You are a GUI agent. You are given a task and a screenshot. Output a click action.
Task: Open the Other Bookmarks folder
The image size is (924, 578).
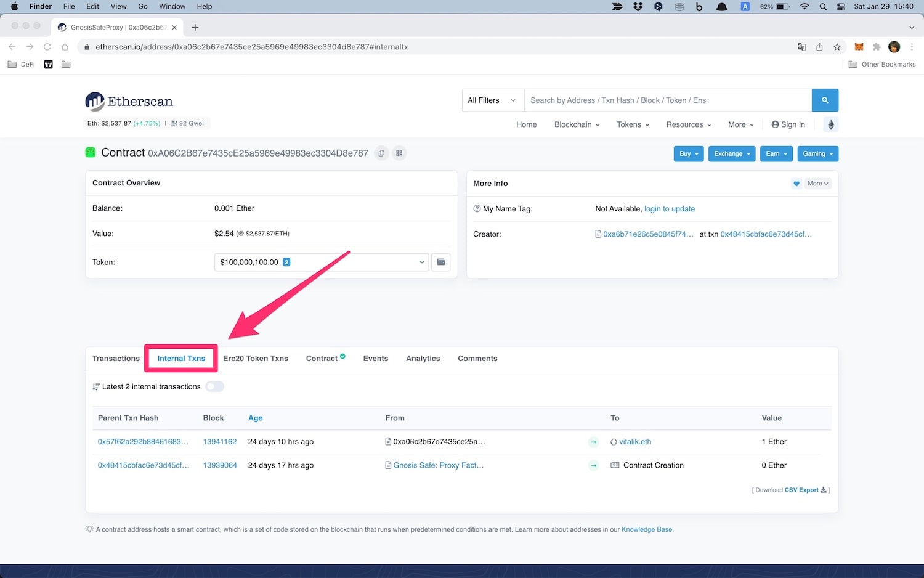pyautogui.click(x=882, y=64)
